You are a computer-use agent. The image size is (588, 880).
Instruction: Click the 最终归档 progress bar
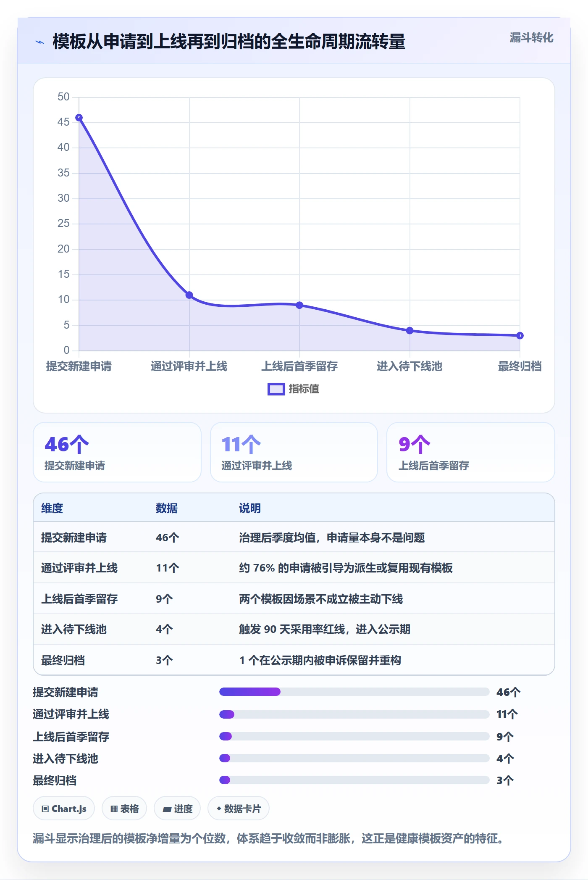[354, 780]
